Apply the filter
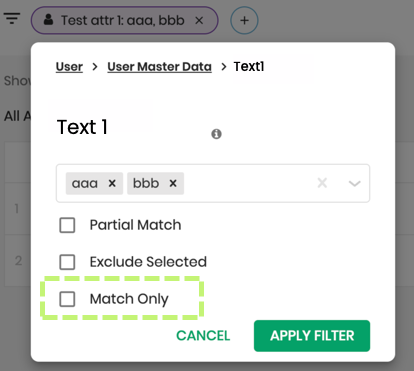This screenshot has height=371, width=414. click(x=312, y=336)
